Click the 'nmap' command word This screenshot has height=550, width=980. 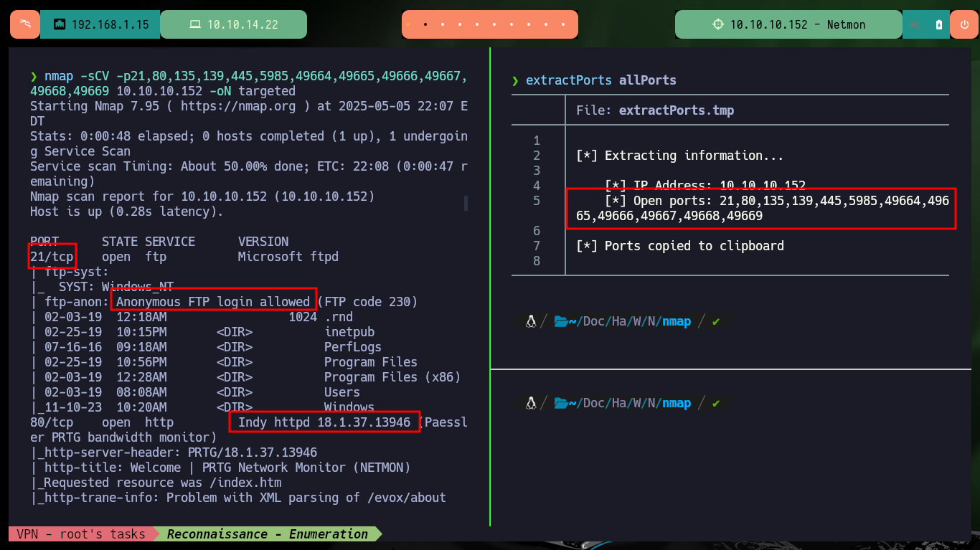(x=59, y=76)
